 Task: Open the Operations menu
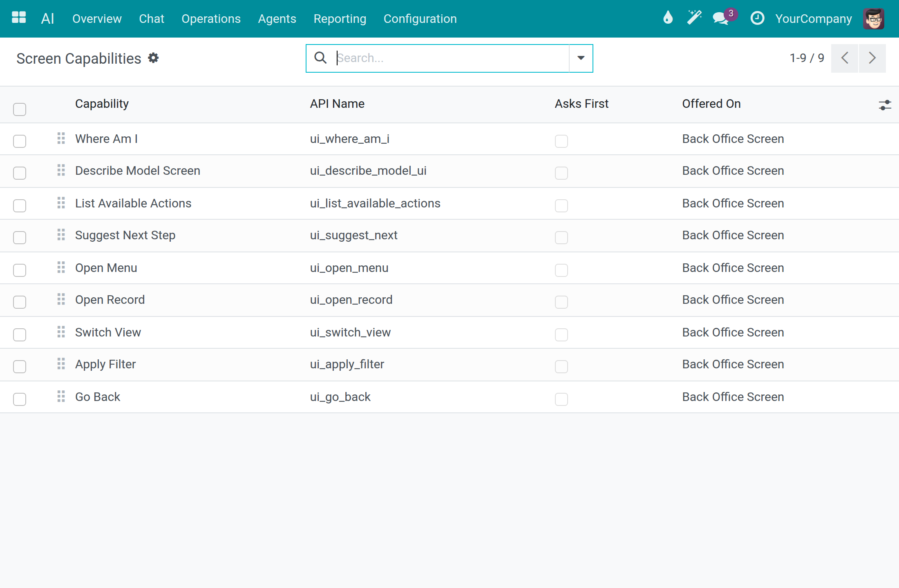(211, 19)
